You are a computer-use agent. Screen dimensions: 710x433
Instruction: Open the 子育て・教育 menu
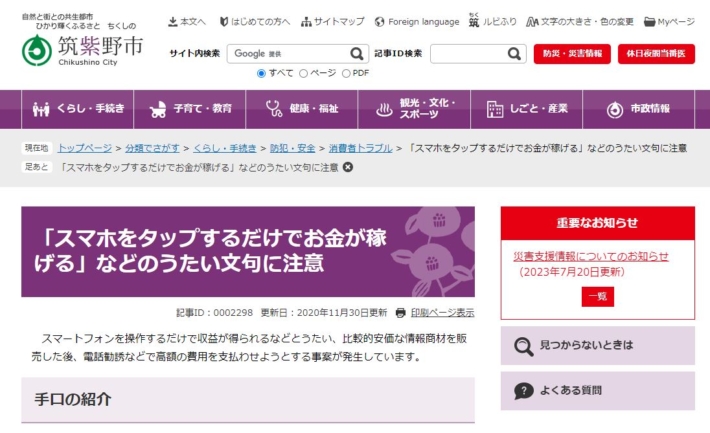190,109
